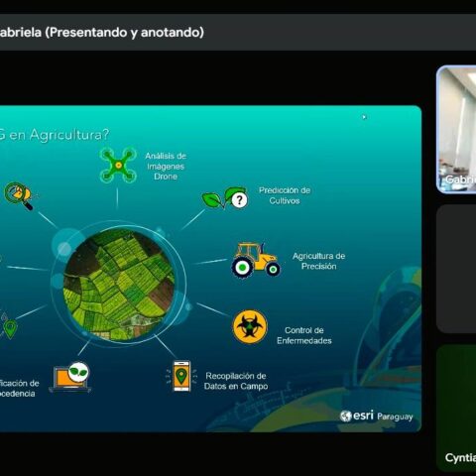Click the magnifying glass icon on the slide
Image resolution: width=476 pixels, height=476 pixels.
[x=19, y=195]
